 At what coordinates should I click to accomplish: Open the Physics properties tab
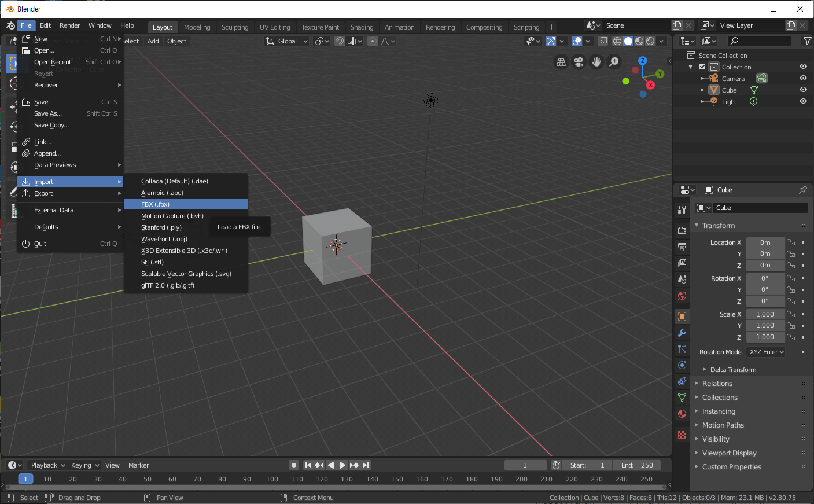pyautogui.click(x=682, y=365)
